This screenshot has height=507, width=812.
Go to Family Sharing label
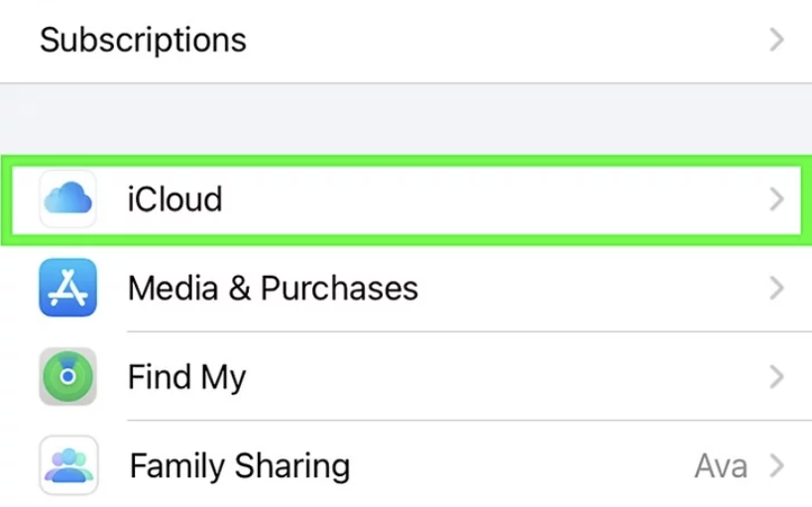coord(239,465)
